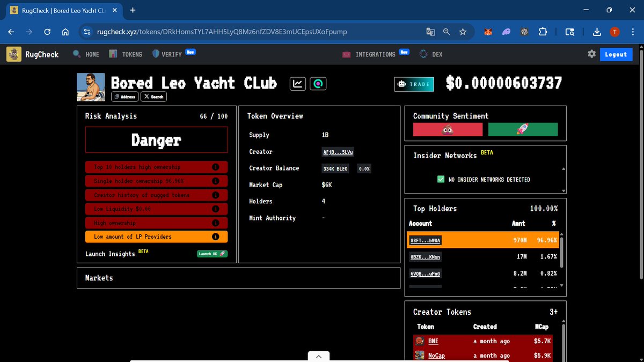Open the price chart icon beside the token name
644x362 pixels.
click(x=298, y=84)
